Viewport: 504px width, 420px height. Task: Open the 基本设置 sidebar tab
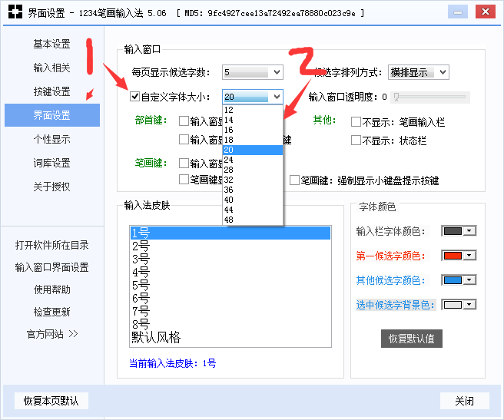(51, 44)
